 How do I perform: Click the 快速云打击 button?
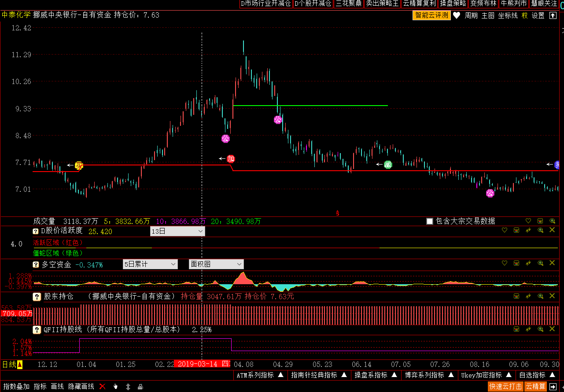[505, 386]
